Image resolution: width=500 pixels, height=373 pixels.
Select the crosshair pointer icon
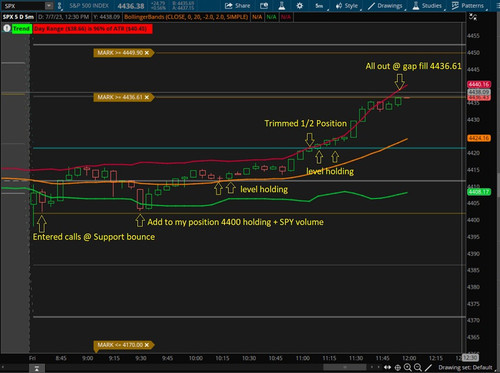[x=397, y=368]
